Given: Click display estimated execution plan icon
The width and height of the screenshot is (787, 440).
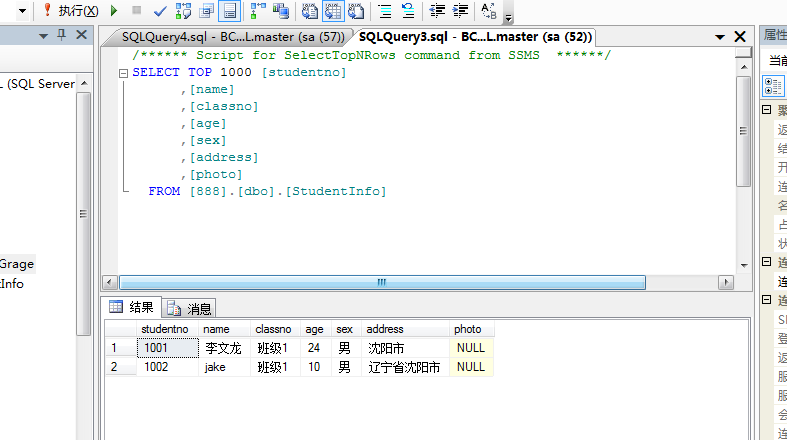Looking at the screenshot, I should point(183,11).
